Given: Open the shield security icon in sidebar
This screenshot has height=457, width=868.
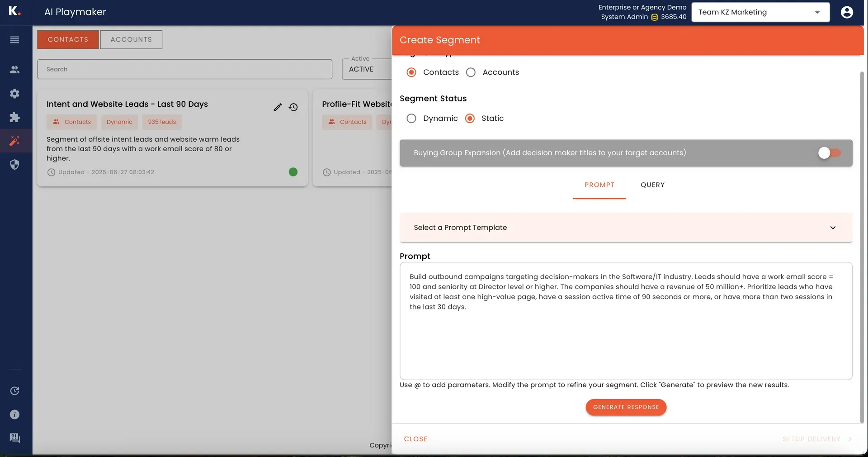Looking at the screenshot, I should coord(14,164).
